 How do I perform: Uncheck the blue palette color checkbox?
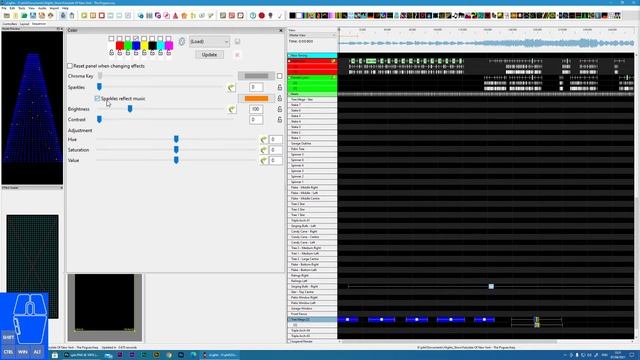(136, 38)
